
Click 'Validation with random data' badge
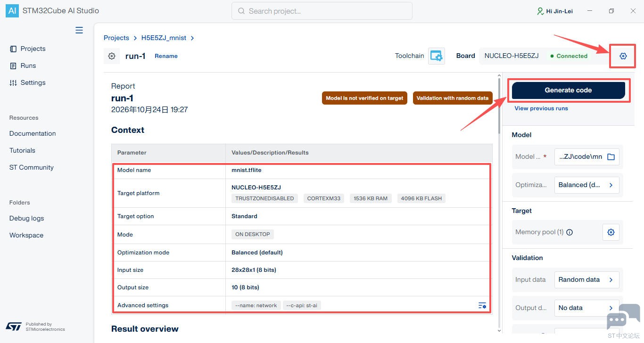pyautogui.click(x=453, y=98)
